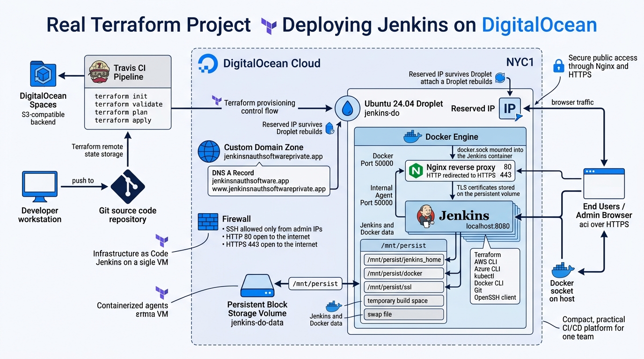Select the swap file entry

click(403, 314)
